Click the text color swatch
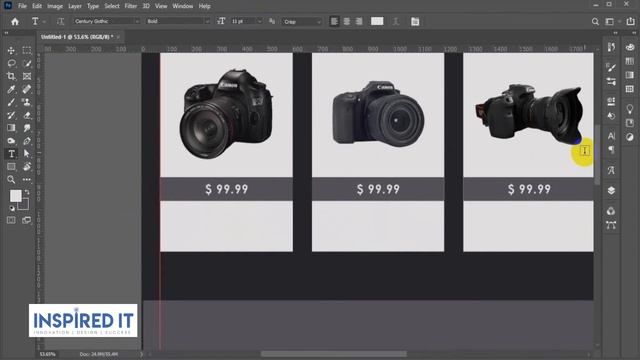This screenshot has width=640, height=360. tap(377, 21)
